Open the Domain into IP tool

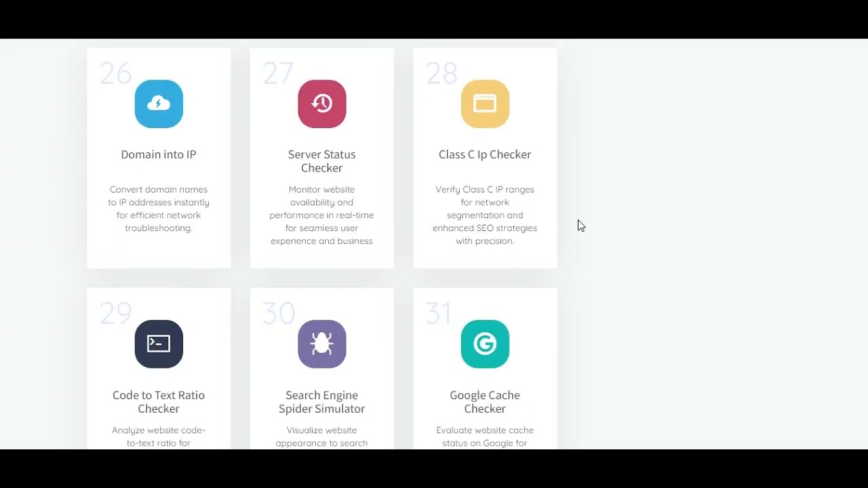point(159,155)
